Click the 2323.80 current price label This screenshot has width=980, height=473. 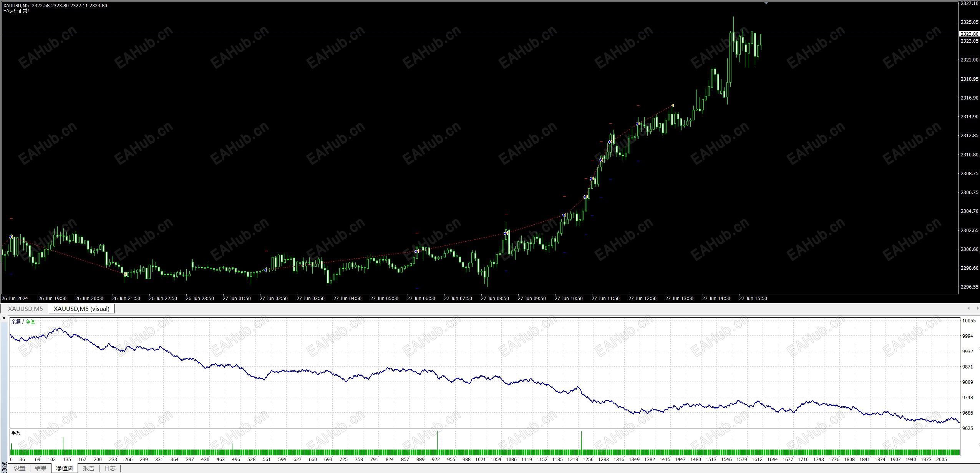(x=968, y=34)
